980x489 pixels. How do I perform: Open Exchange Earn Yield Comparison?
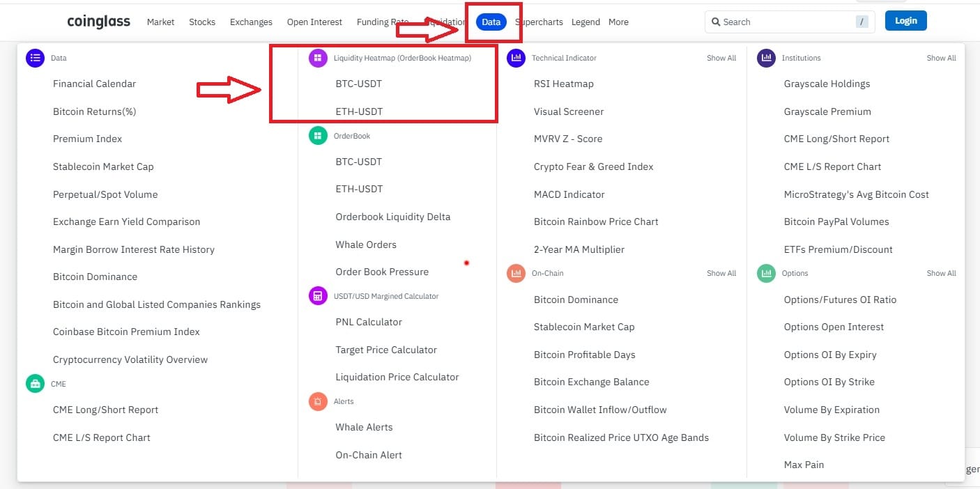point(126,222)
